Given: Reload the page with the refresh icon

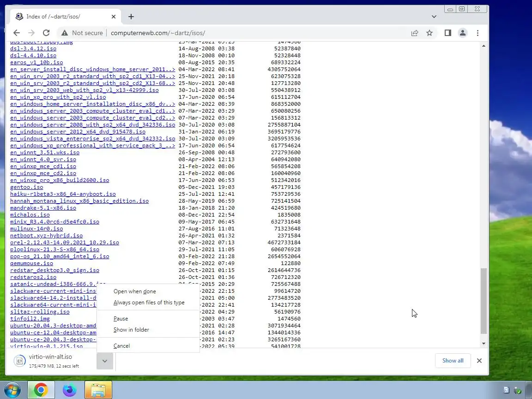Looking at the screenshot, I should click(x=46, y=33).
